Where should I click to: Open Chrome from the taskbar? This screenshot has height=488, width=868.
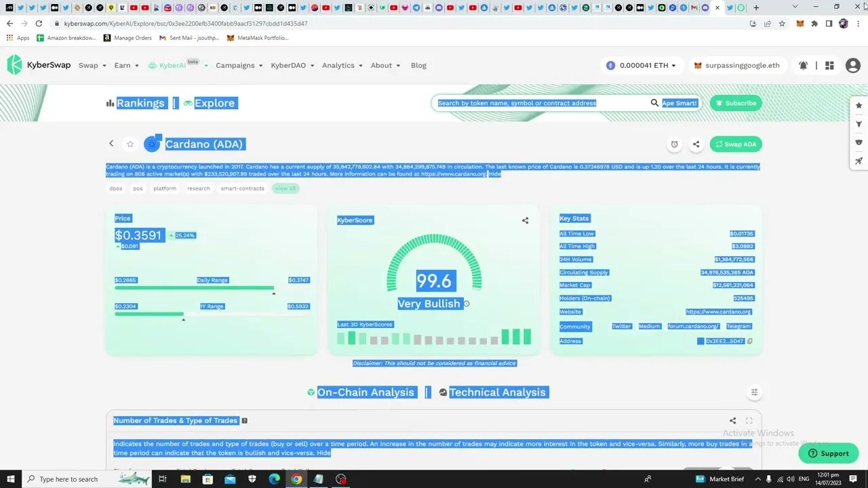(296, 479)
